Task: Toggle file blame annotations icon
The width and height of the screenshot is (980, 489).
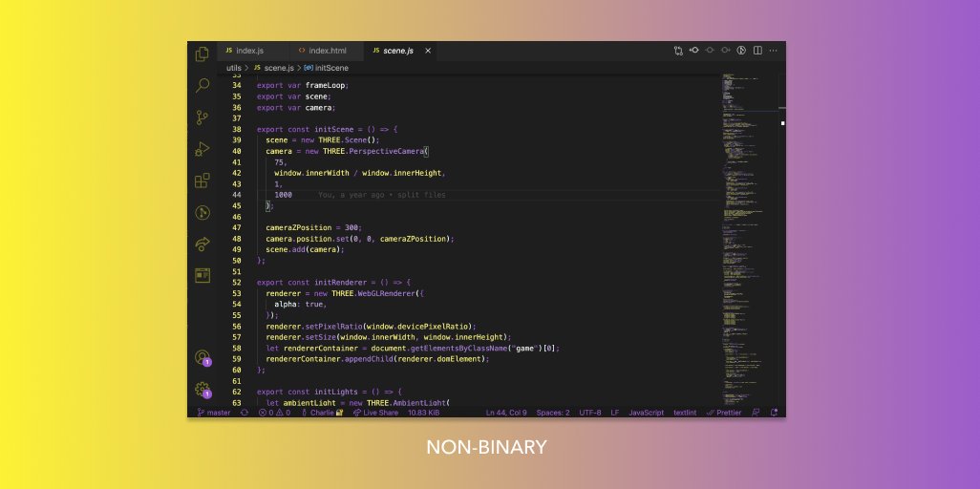Action: pyautogui.click(x=741, y=51)
